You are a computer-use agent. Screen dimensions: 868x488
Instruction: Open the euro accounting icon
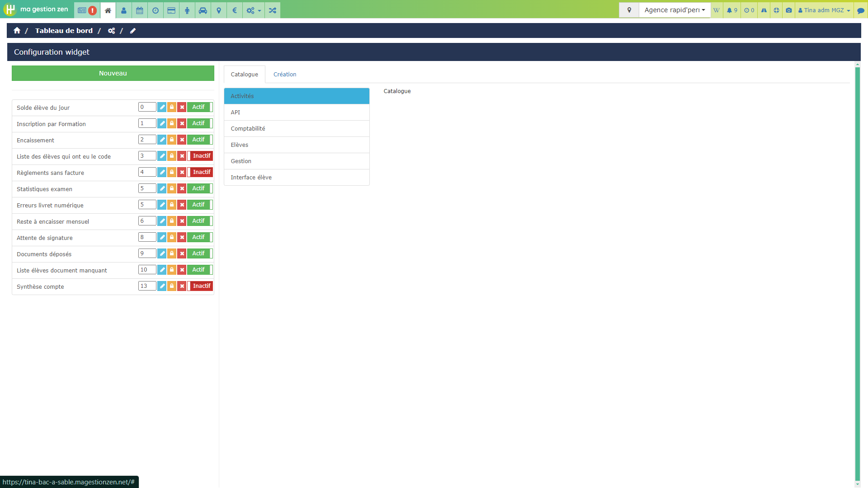pos(235,10)
